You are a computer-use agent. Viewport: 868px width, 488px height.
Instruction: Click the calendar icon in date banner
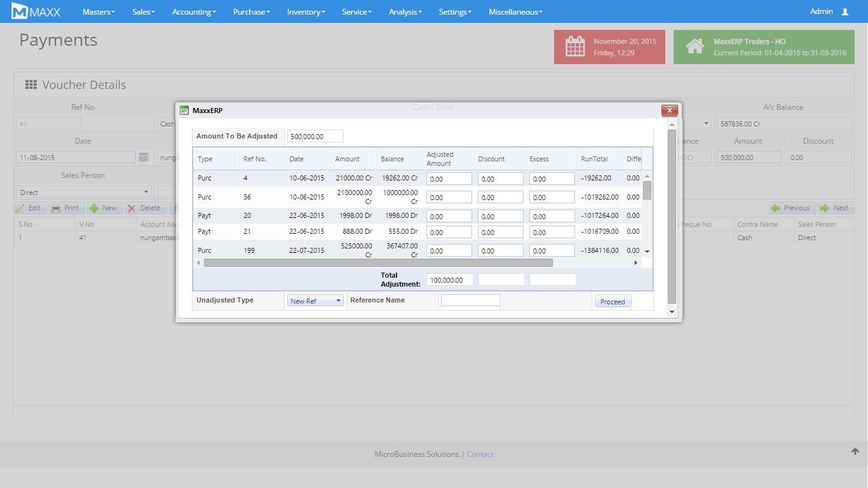(575, 47)
